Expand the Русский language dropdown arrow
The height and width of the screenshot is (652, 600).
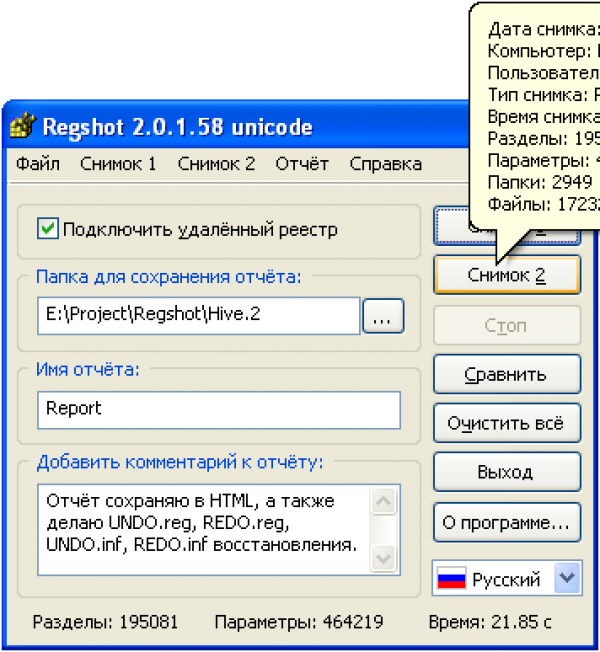pyautogui.click(x=567, y=578)
